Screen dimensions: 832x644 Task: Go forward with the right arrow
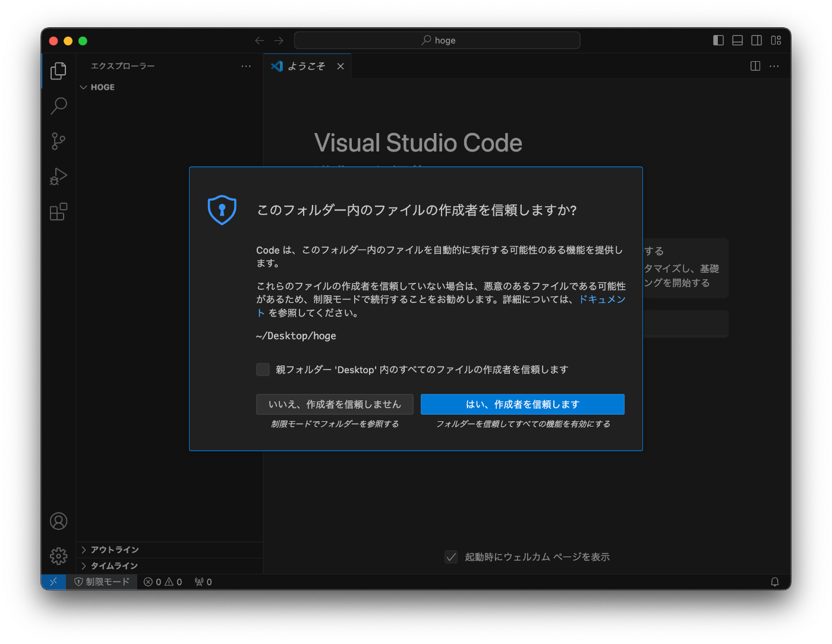pos(279,40)
